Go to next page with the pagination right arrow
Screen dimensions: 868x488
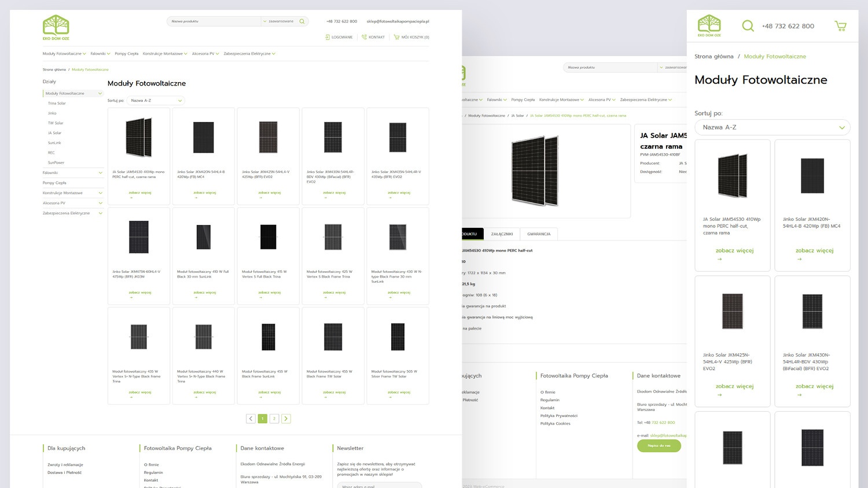point(286,419)
